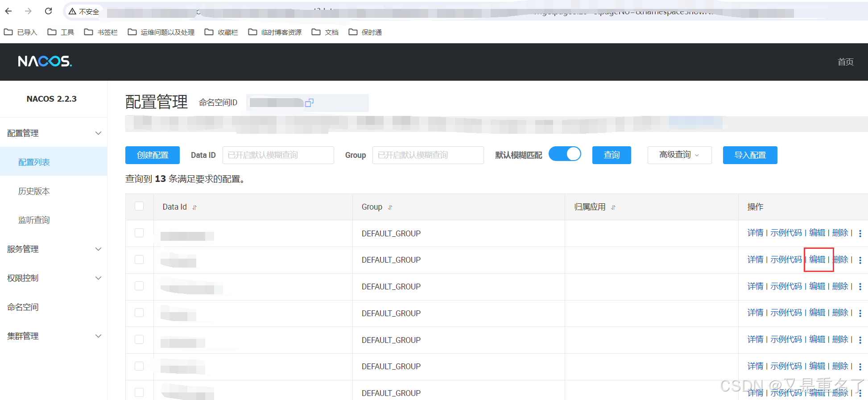This screenshot has height=400, width=868.
Task: Open the 保时通 bookmark folder
Action: [365, 32]
